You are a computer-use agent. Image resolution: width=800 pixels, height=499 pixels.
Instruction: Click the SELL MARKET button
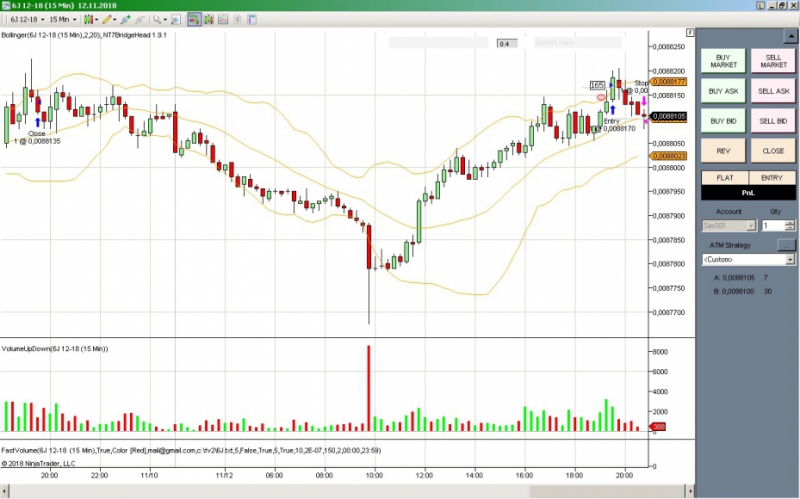(773, 61)
